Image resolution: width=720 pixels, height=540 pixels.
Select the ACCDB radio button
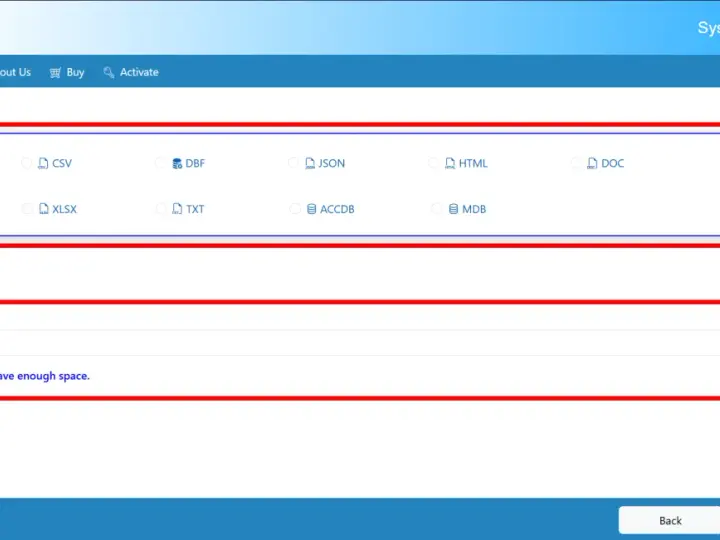pyautogui.click(x=295, y=209)
